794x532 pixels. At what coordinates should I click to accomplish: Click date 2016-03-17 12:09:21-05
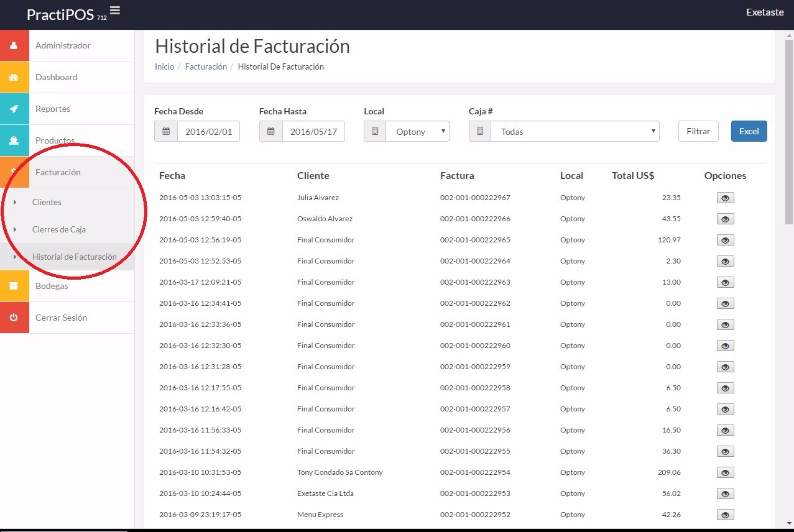coord(200,282)
